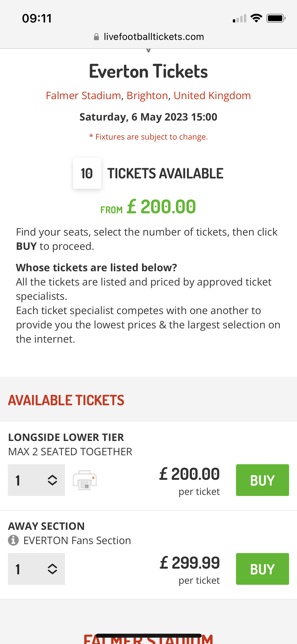This screenshot has width=297, height=644.
Task: Tap the e-ticket printer icon
Action: tap(85, 480)
